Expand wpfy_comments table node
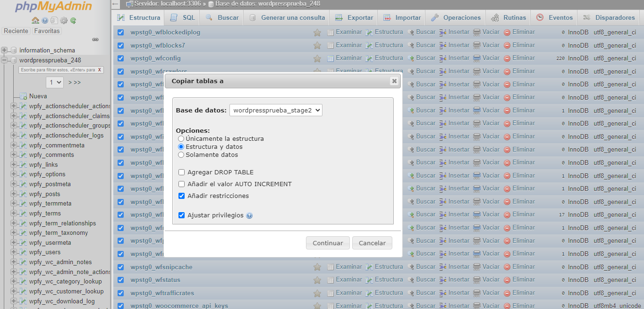The height and width of the screenshot is (309, 644). point(14,155)
